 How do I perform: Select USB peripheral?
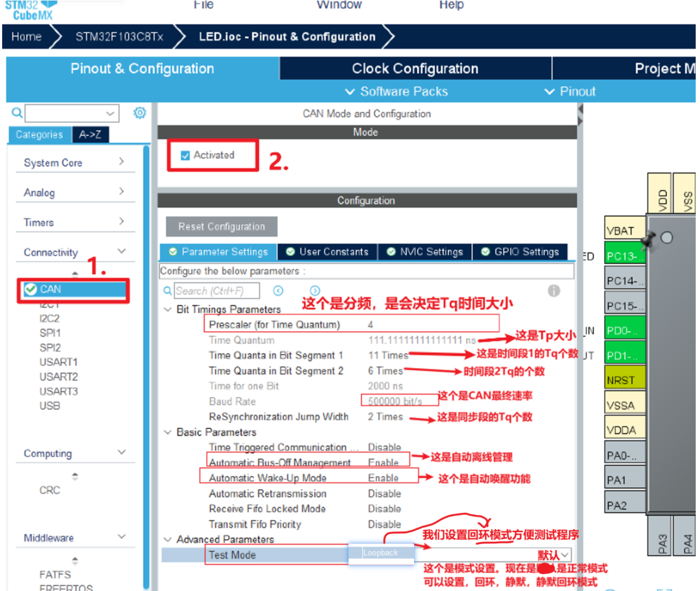(50, 406)
